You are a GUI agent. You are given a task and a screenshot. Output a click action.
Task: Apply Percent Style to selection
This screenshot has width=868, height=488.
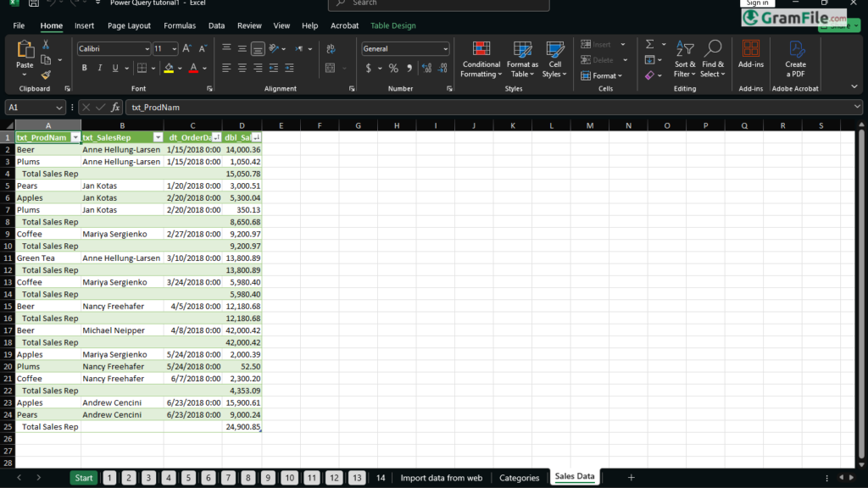pyautogui.click(x=393, y=68)
